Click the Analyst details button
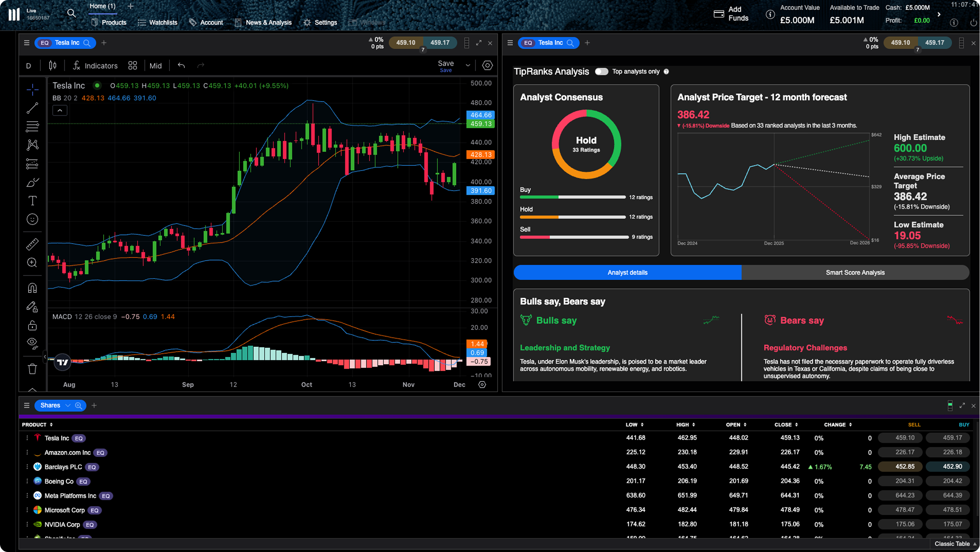The width and height of the screenshot is (980, 552). pos(627,272)
